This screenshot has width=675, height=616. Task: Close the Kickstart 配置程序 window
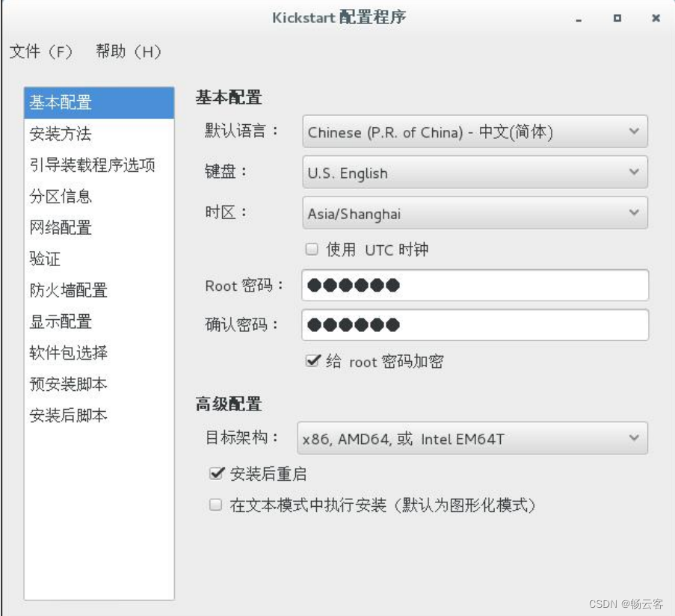point(656,18)
